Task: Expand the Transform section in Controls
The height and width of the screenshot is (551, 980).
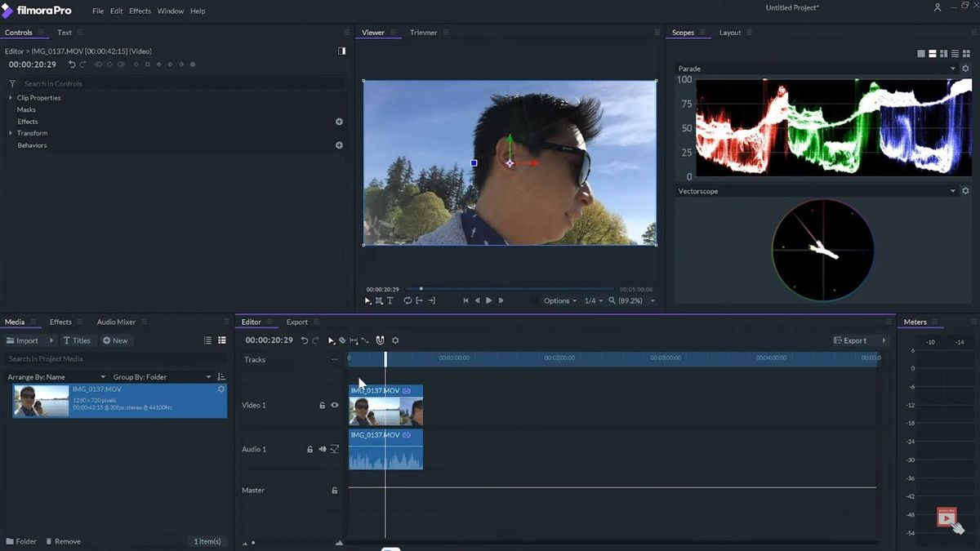Action: pyautogui.click(x=11, y=133)
